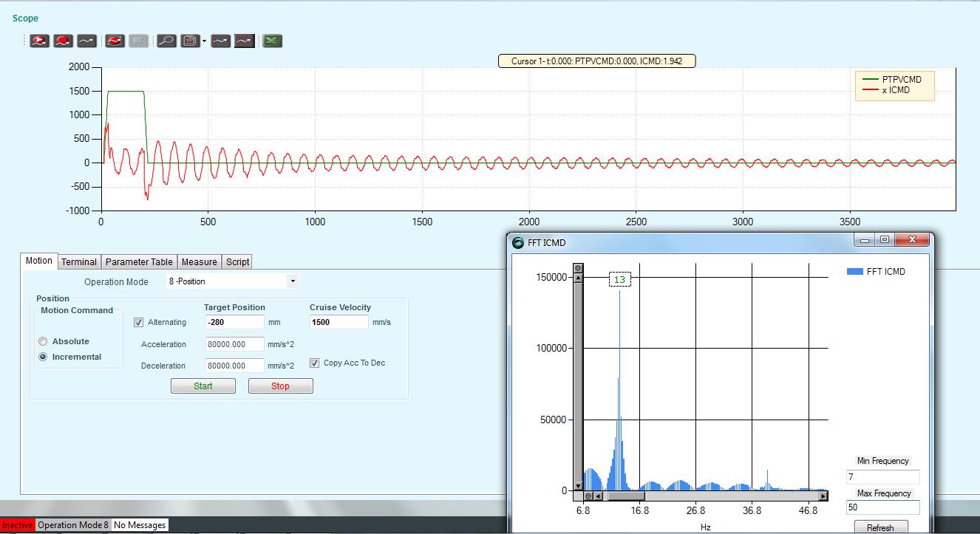Click the red record trace icon

click(63, 41)
